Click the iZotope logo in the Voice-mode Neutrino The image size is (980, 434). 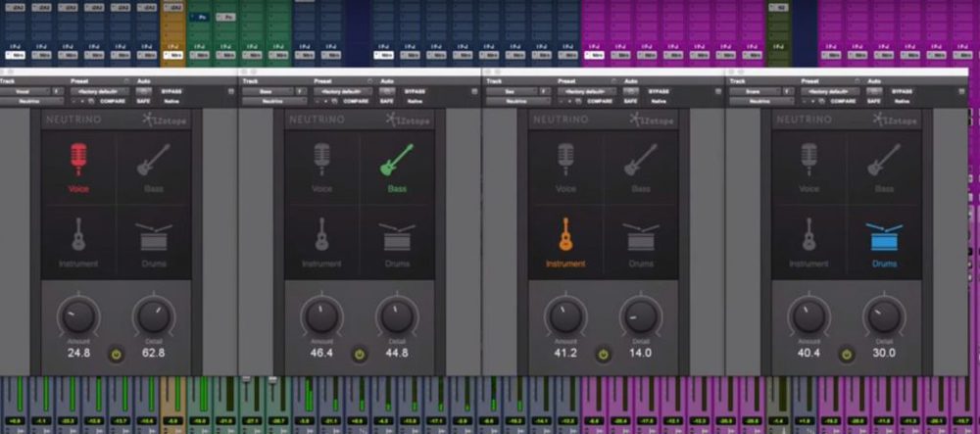pos(164,120)
